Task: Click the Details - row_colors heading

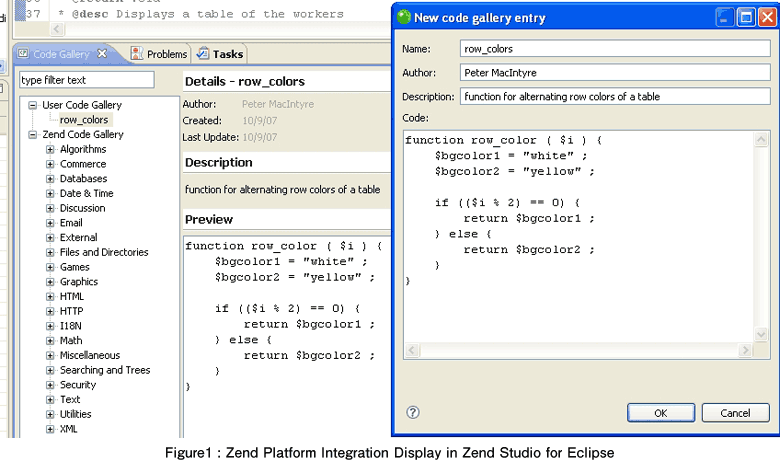Action: pos(245,81)
